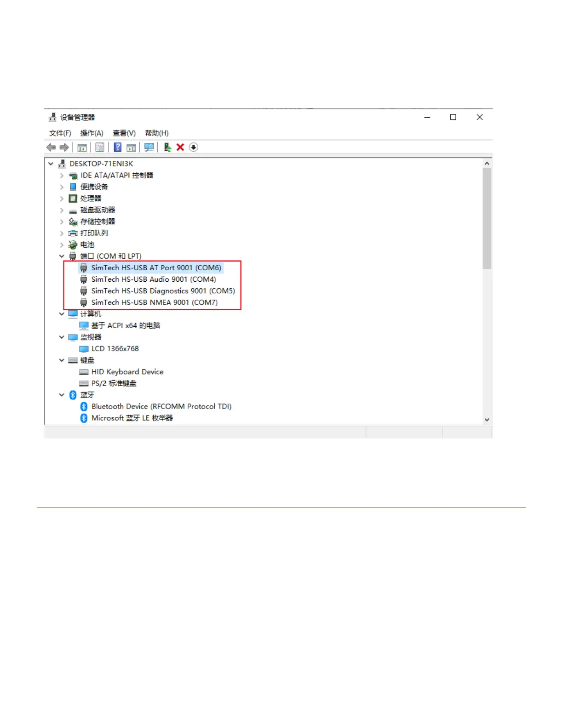
Task: Click the down-arrow disable device icon
Action: (x=194, y=148)
